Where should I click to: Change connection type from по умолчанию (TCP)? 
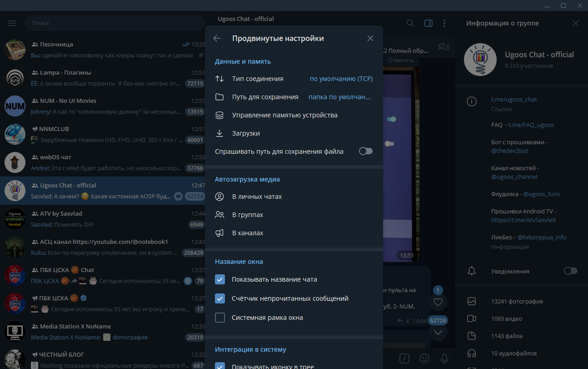coord(341,78)
